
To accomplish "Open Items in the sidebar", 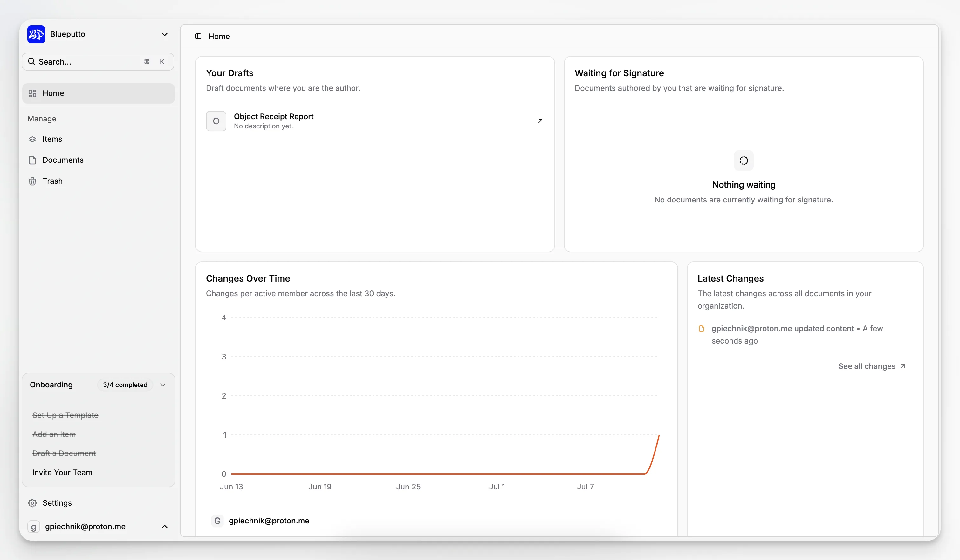I will 98,139.
